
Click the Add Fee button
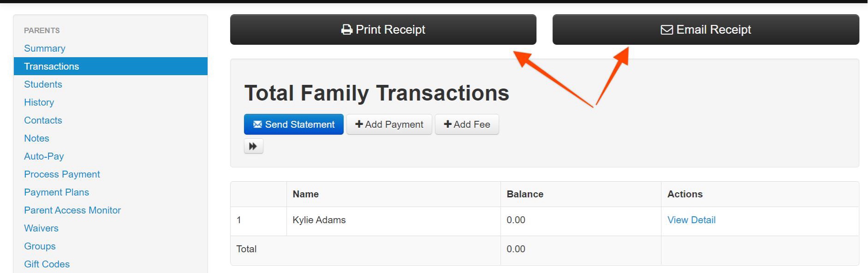(467, 125)
